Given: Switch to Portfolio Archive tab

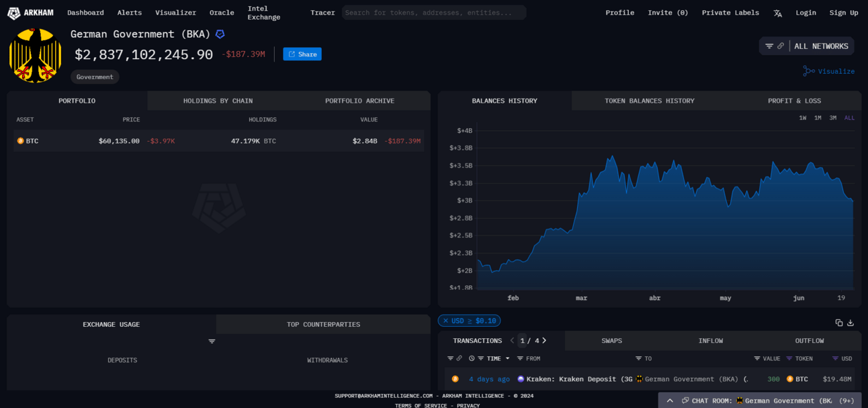Looking at the screenshot, I should (359, 101).
